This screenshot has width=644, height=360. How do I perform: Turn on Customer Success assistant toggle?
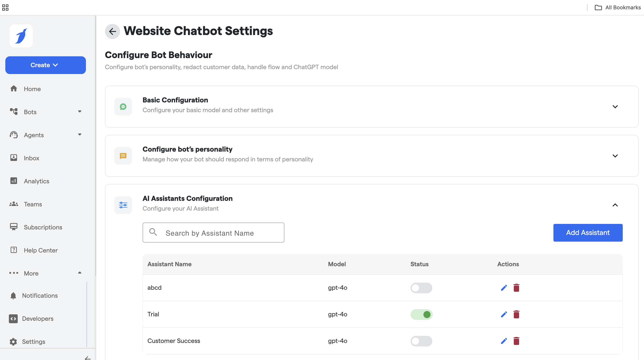click(x=421, y=341)
